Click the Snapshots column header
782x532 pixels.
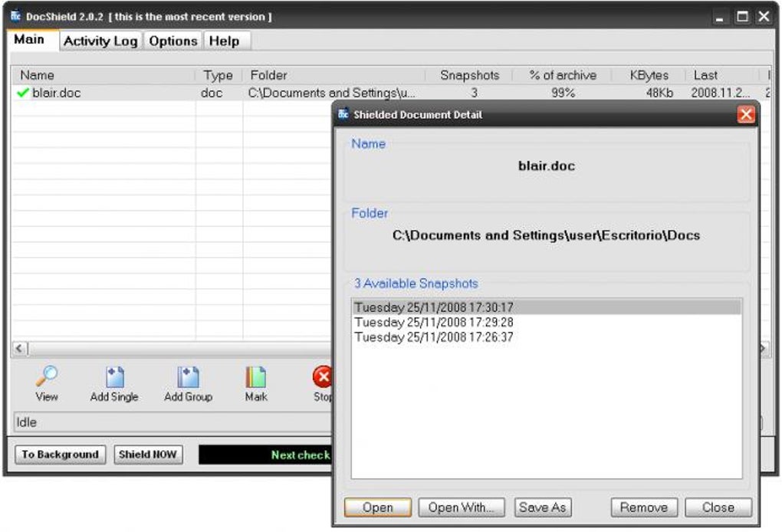(470, 75)
